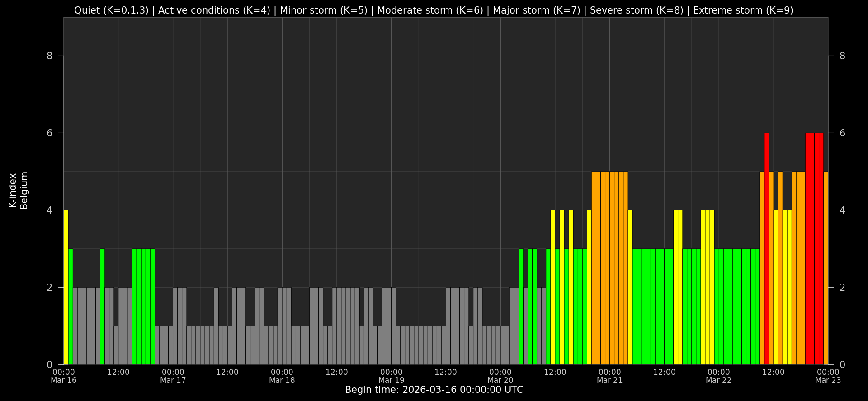Click the 'Mar 21' date label on x-axis

click(x=609, y=380)
